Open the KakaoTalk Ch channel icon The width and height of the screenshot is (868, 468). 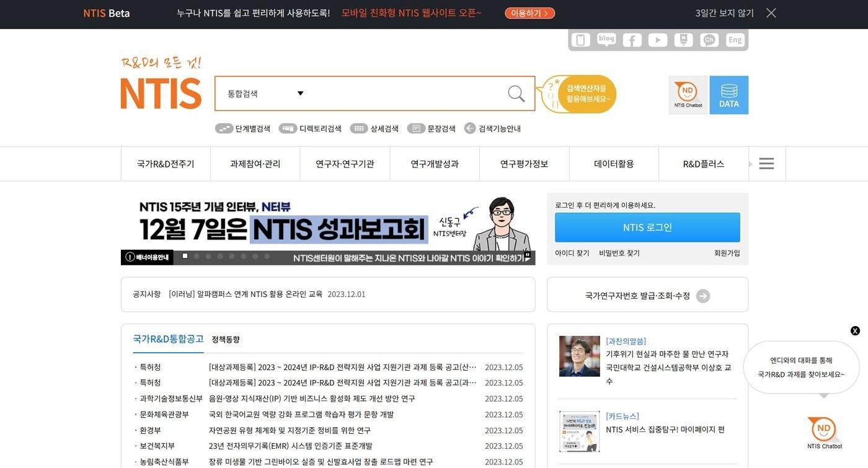pyautogui.click(x=709, y=40)
